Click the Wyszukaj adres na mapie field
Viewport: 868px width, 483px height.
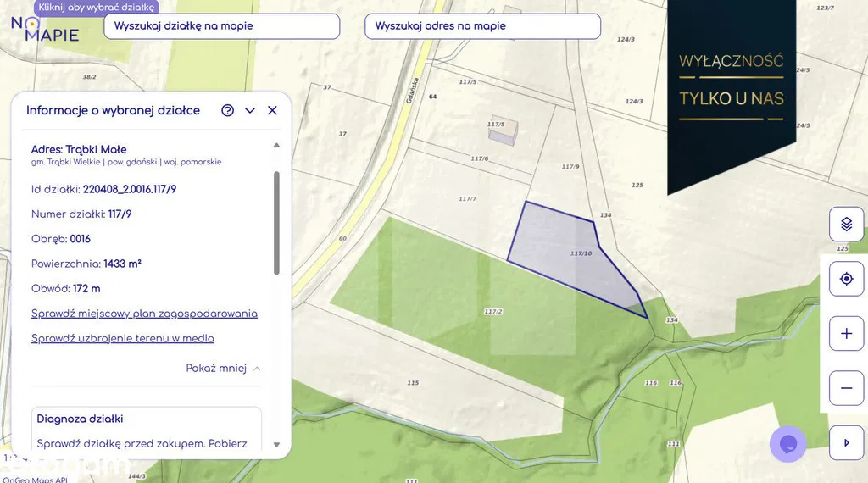click(x=482, y=26)
